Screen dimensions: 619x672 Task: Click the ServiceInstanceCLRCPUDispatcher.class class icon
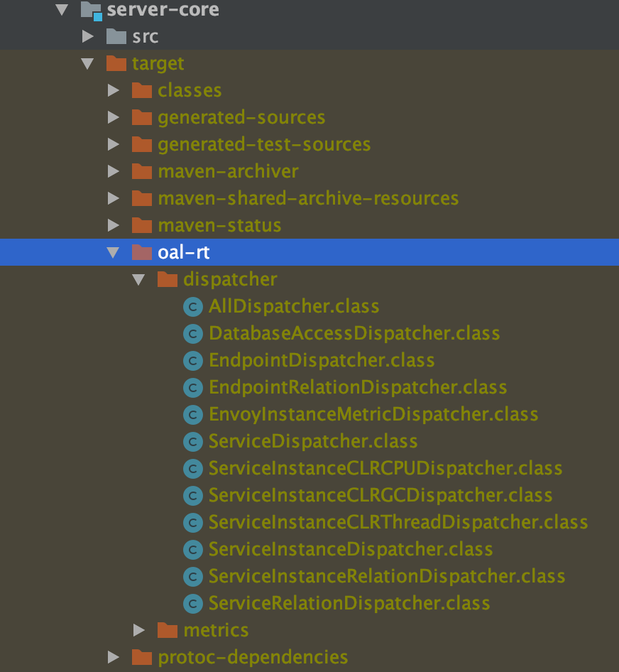tap(193, 469)
